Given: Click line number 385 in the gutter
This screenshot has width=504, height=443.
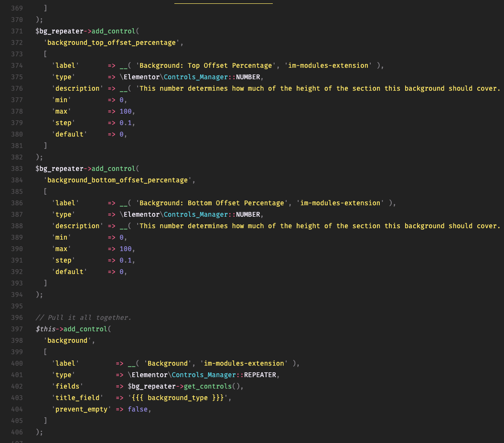Looking at the screenshot, I should 17,191.
